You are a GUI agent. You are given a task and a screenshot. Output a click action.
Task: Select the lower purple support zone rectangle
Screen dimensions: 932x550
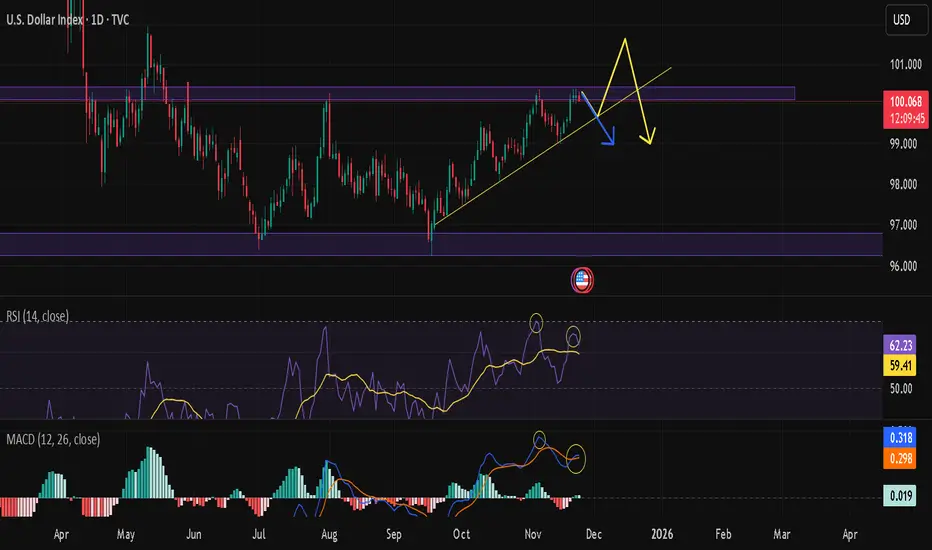click(x=441, y=244)
